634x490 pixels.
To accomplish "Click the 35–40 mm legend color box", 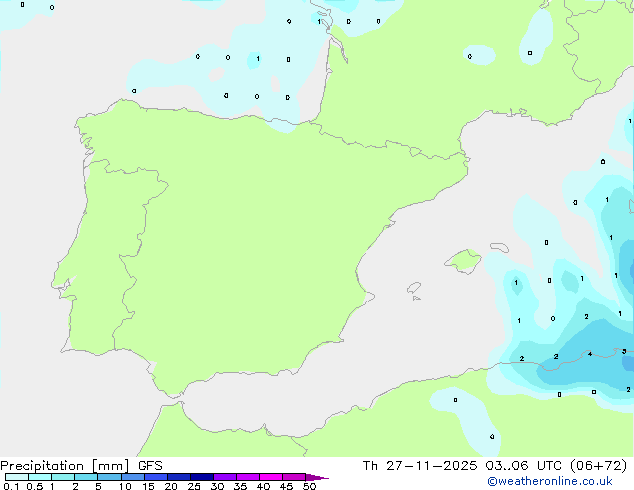I will point(248,477).
